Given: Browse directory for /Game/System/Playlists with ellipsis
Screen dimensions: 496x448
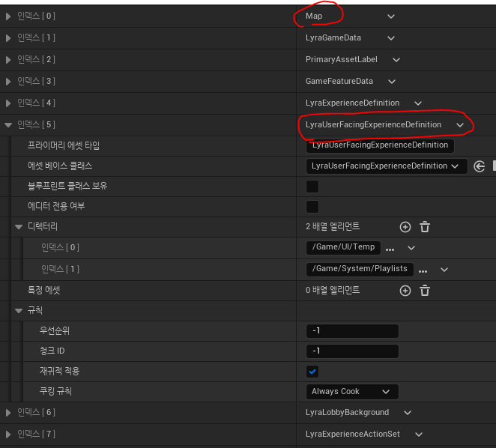Looking at the screenshot, I should (x=423, y=271).
